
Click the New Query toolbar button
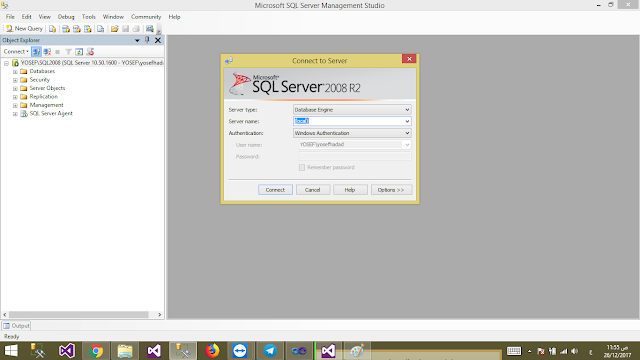pyautogui.click(x=24, y=29)
